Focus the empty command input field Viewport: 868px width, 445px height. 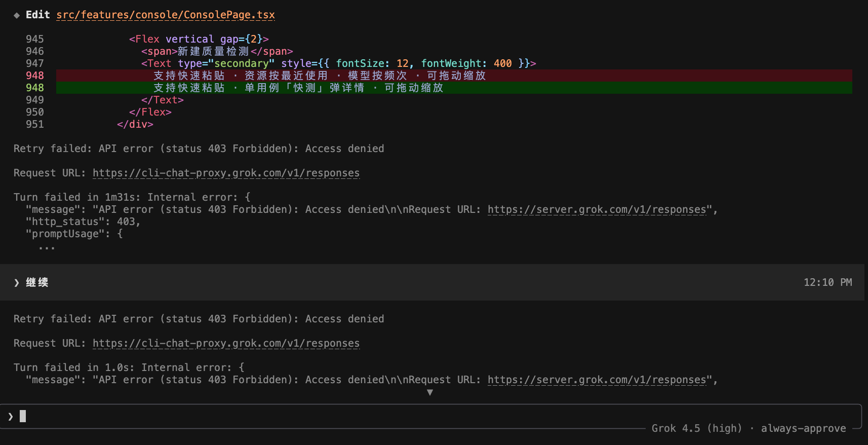click(x=430, y=416)
